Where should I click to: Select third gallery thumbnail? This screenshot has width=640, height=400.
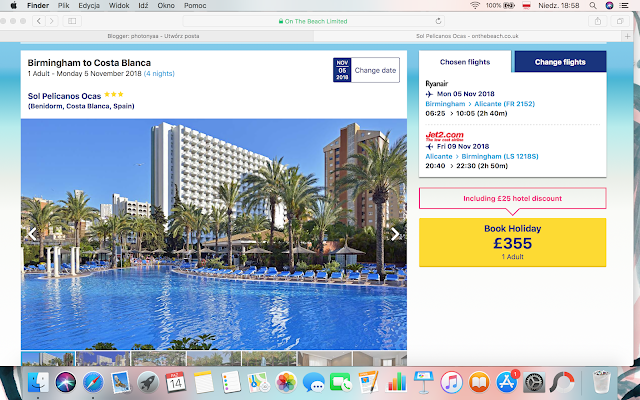pos(158,358)
